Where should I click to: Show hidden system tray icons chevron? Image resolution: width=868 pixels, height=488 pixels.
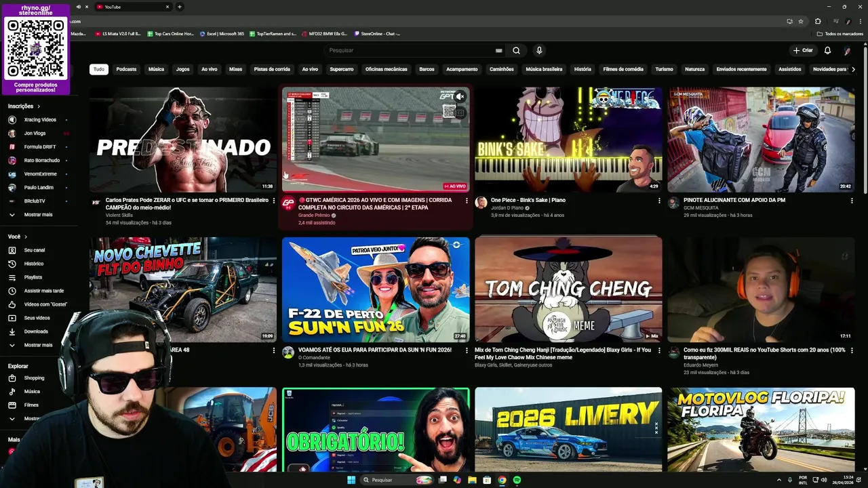pos(778,480)
